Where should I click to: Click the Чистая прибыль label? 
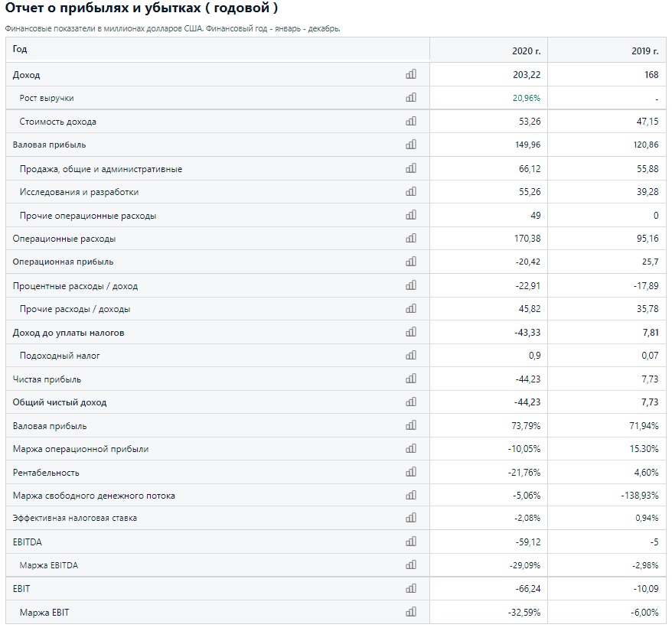click(x=47, y=379)
